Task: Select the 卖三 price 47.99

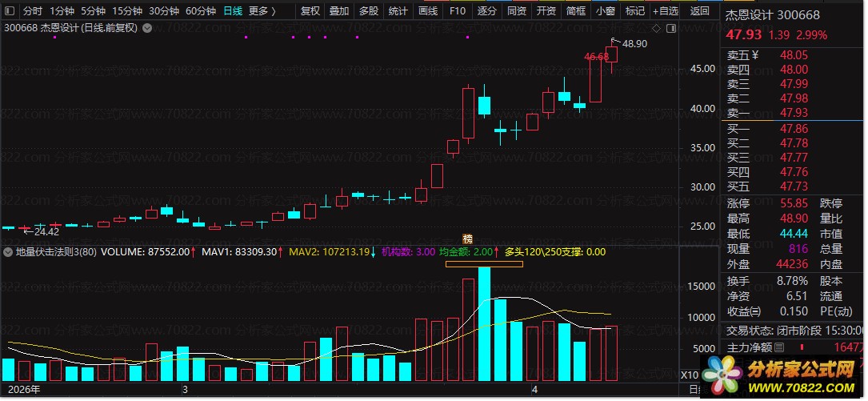Action: [794, 84]
